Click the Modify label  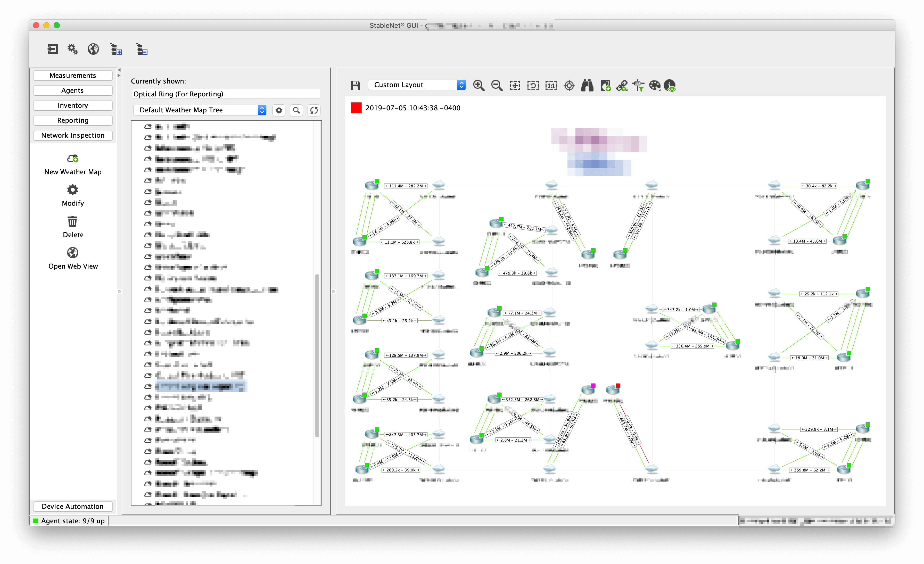(x=73, y=203)
